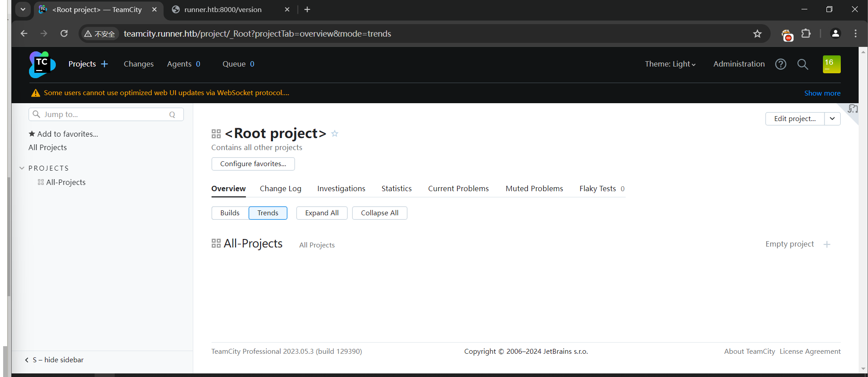
Task: Select All-Projects tree item in sidebar
Action: point(66,182)
